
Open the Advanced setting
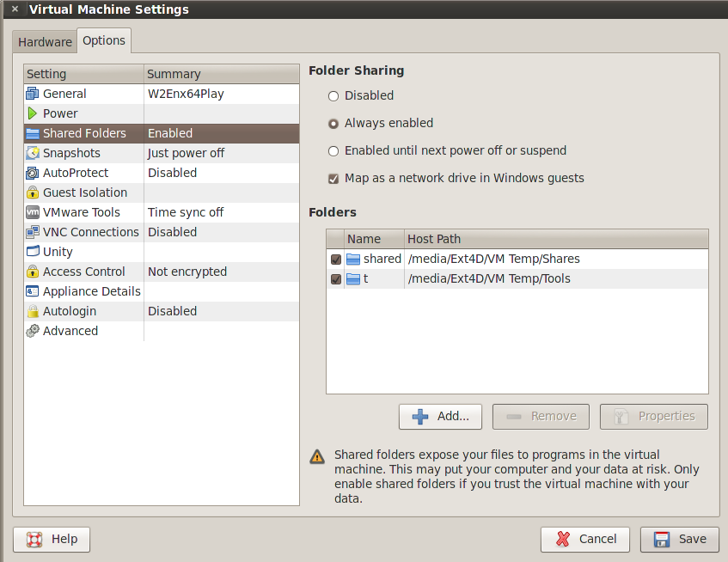point(162,331)
